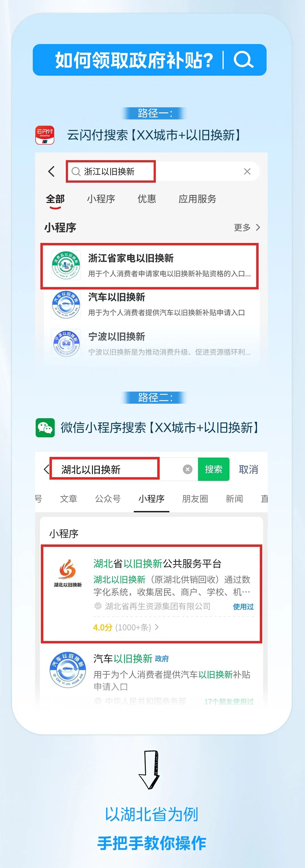
Task: Click the green 搜索 button
Action: pos(214,469)
